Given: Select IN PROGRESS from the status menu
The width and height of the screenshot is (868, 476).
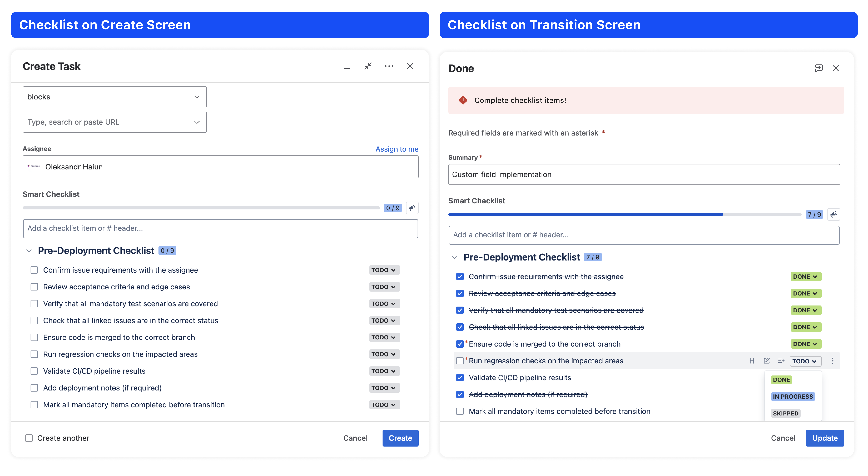Looking at the screenshot, I should click(x=793, y=397).
